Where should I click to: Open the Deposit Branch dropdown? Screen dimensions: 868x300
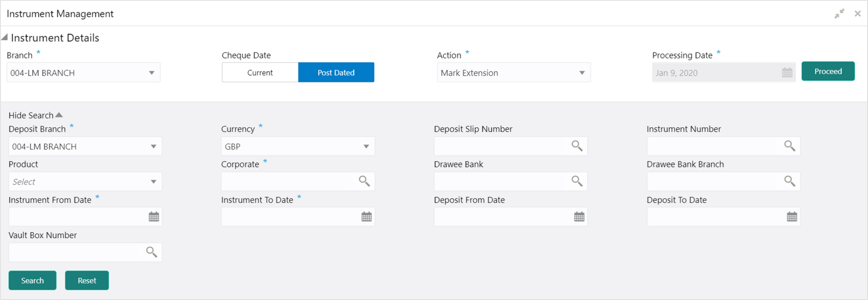click(x=85, y=146)
